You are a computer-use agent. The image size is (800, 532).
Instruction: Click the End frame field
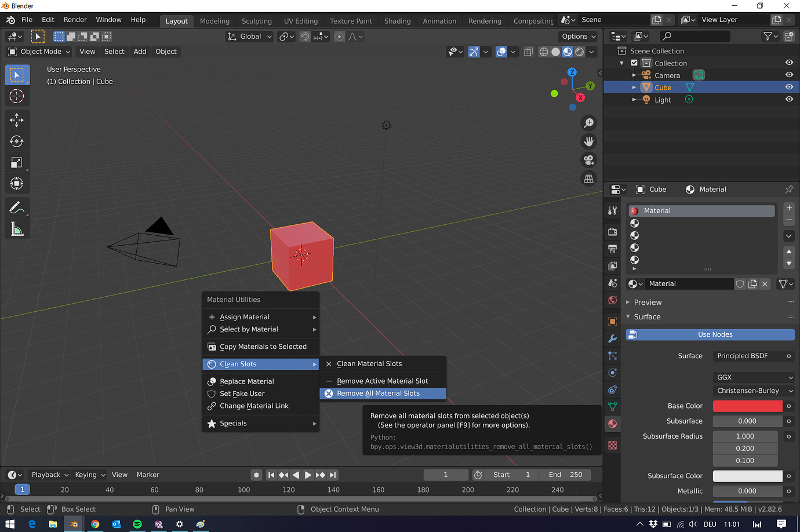pos(565,475)
